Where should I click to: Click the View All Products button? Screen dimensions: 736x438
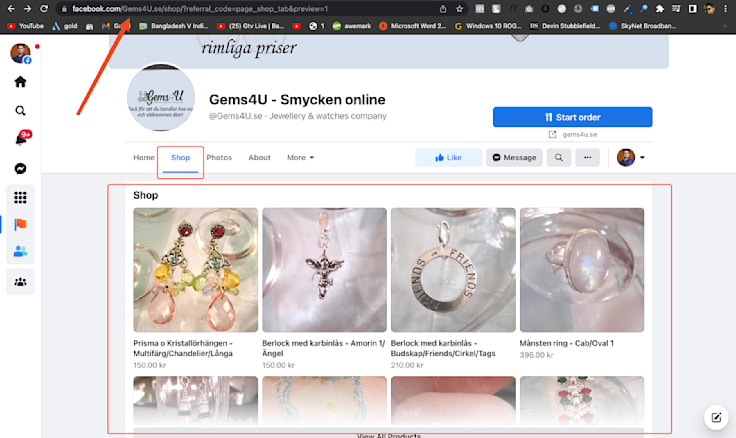389,434
